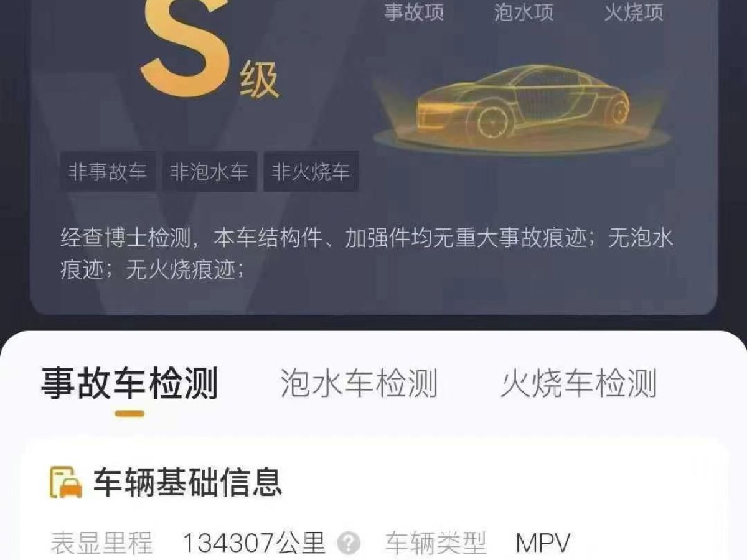Click the 车辆类型 field label

pyautogui.click(x=435, y=544)
